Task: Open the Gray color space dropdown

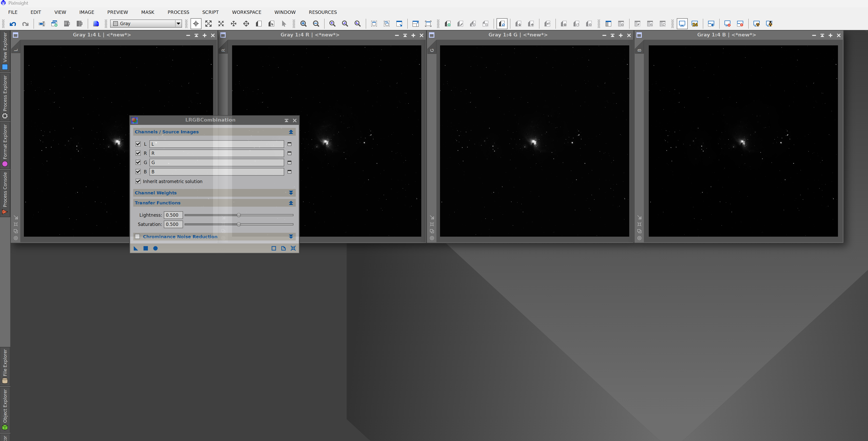Action: point(178,24)
